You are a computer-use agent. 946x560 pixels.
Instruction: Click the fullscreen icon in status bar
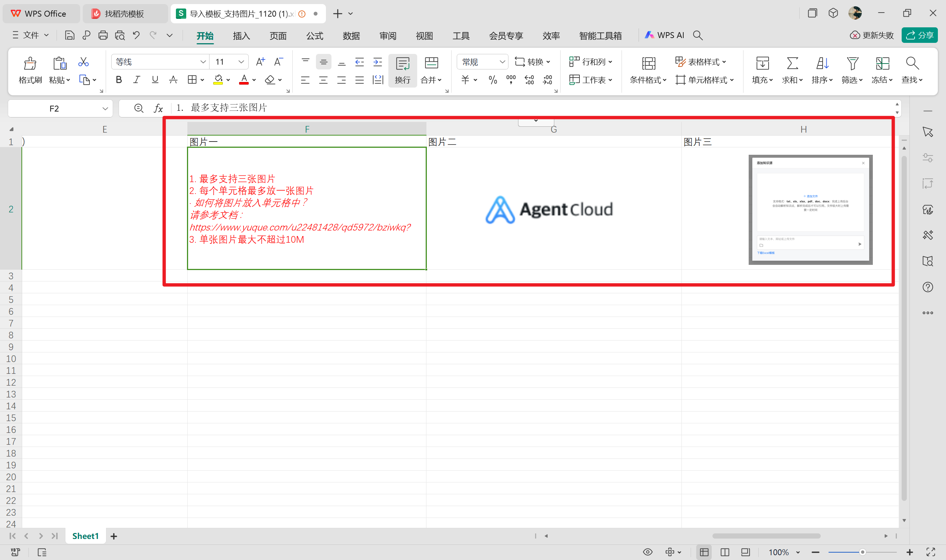pos(930,552)
